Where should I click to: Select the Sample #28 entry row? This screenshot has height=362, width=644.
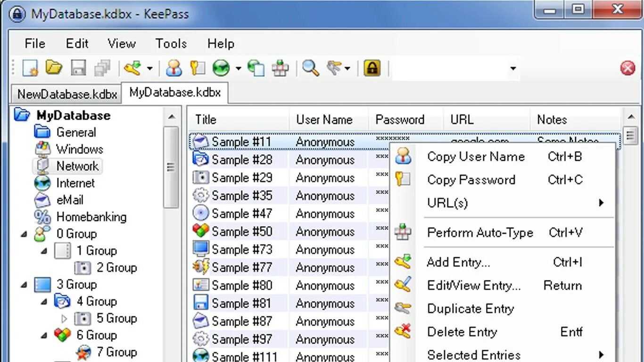click(289, 160)
